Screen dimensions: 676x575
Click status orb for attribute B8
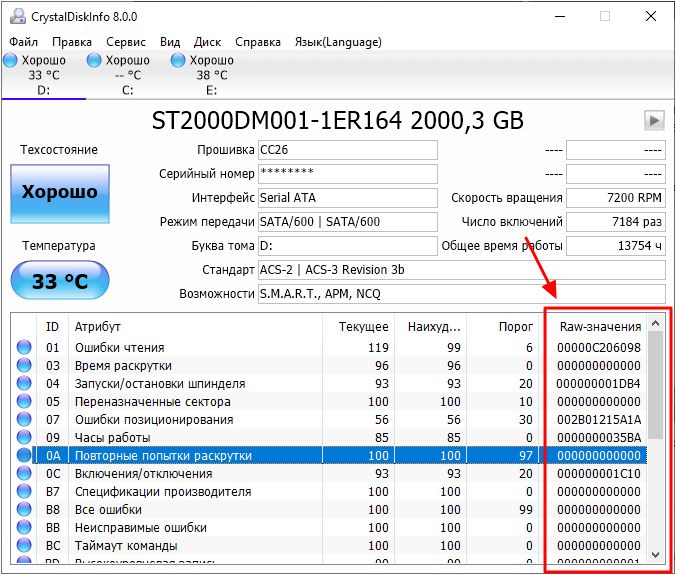coord(24,509)
